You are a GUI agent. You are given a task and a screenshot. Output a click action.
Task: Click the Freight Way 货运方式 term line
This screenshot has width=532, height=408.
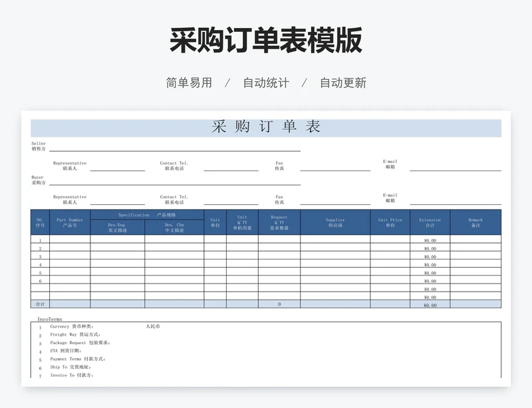click(75, 335)
